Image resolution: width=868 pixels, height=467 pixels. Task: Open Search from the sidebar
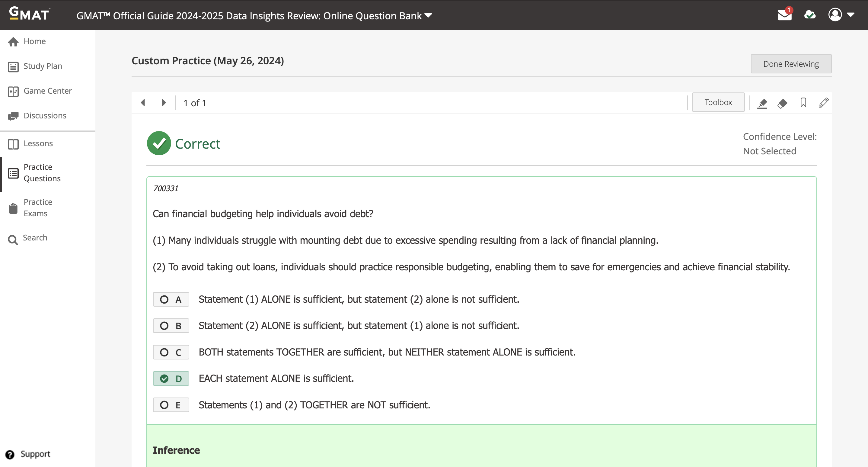35,238
